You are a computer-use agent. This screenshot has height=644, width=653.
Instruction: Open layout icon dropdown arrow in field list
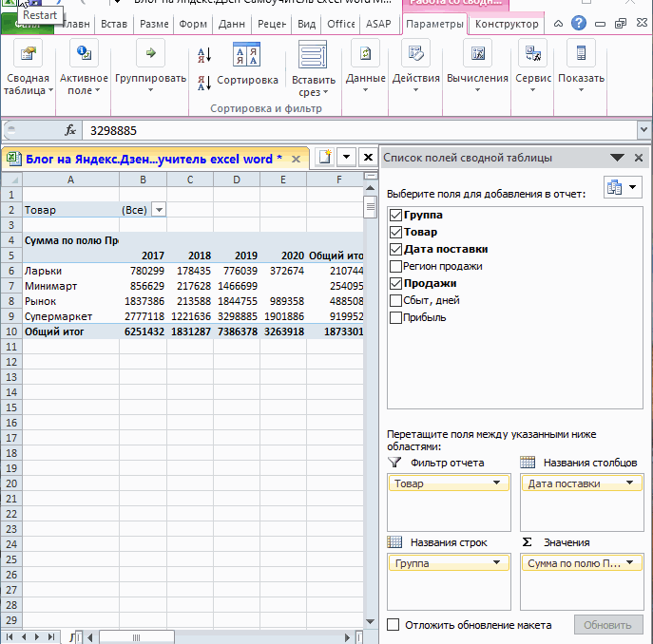click(633, 187)
